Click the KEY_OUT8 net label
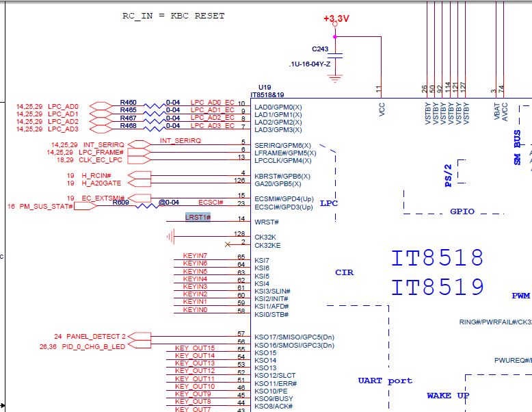Viewport: 532px width, 412px height. click(193, 402)
